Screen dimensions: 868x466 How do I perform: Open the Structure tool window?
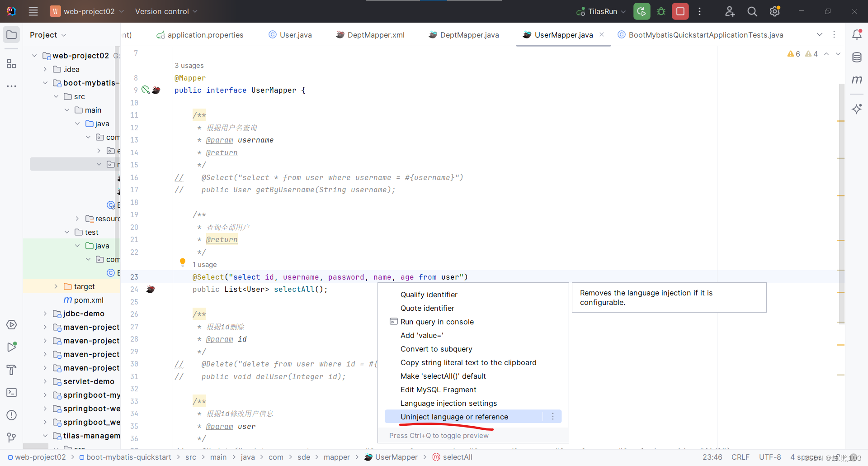[12, 64]
